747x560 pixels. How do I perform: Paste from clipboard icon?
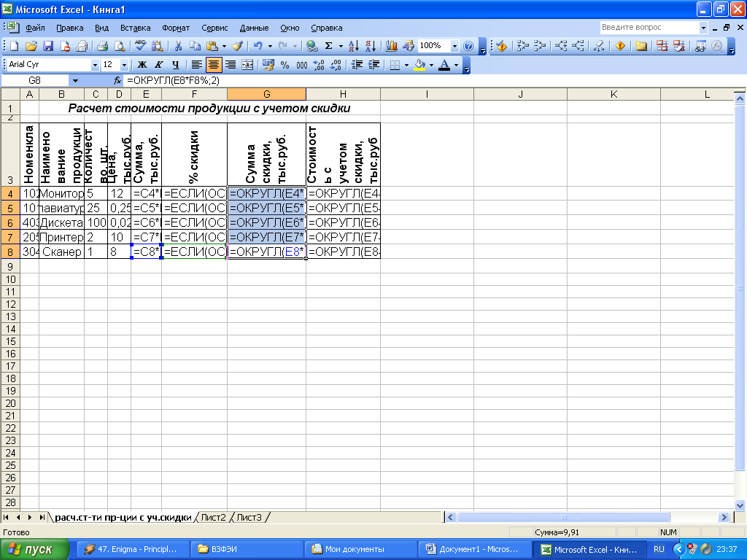pyautogui.click(x=212, y=46)
